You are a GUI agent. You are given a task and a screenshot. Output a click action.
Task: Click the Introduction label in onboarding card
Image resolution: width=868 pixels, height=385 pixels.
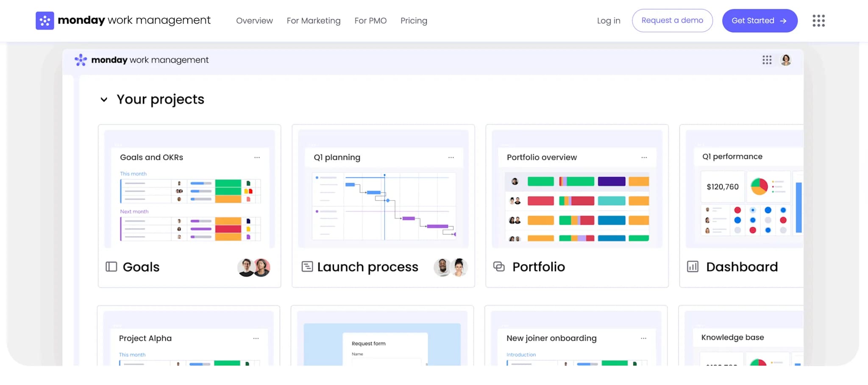(521, 355)
